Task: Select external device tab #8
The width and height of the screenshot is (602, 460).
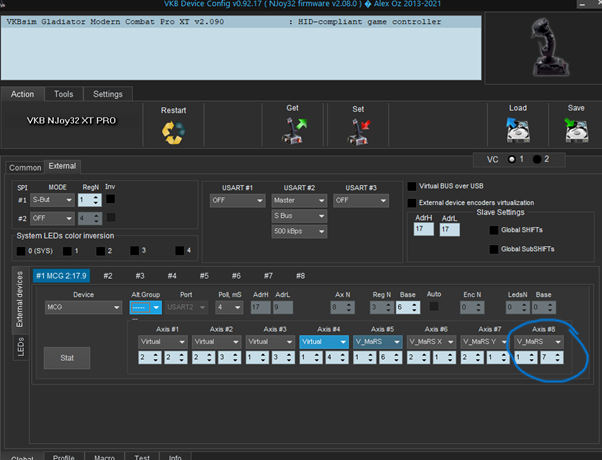Action: (301, 276)
